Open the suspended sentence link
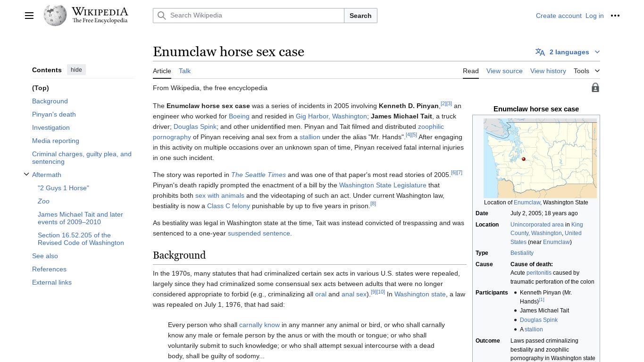This screenshot has width=644, height=362. tap(259, 233)
